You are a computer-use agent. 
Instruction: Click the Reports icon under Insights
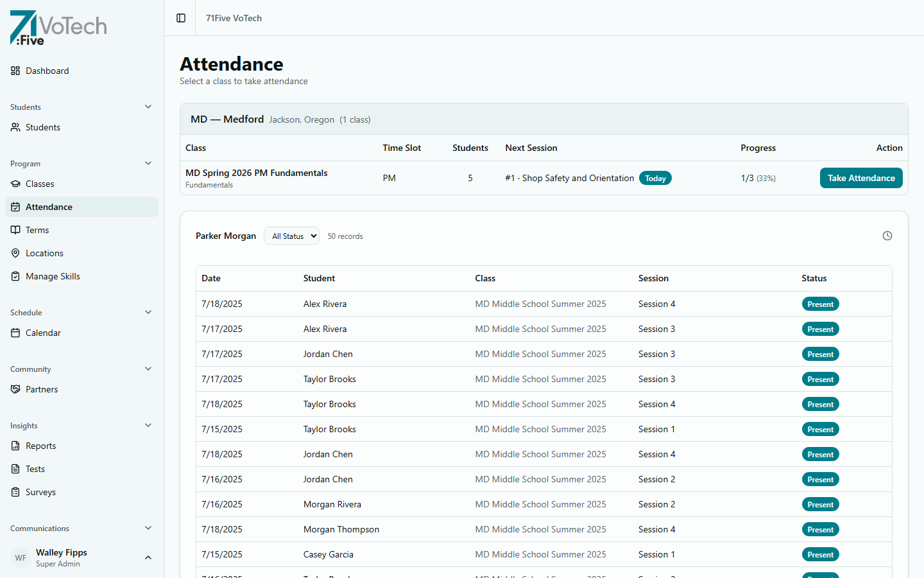15,446
